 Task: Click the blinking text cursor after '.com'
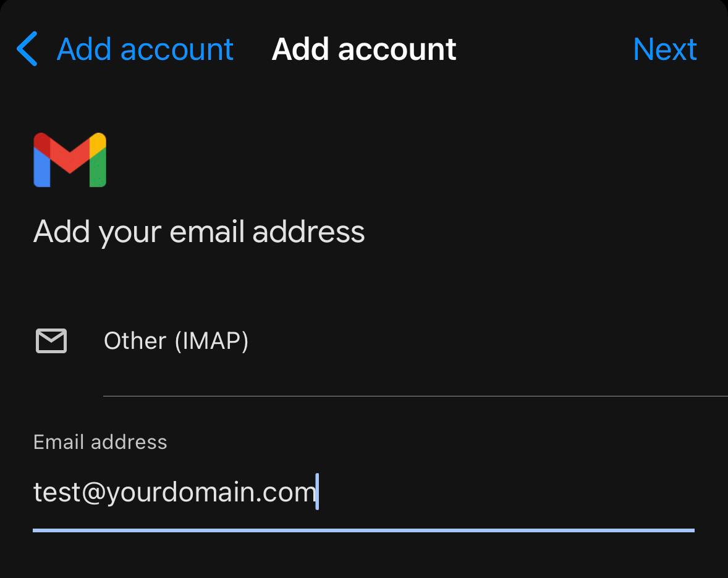[317, 492]
